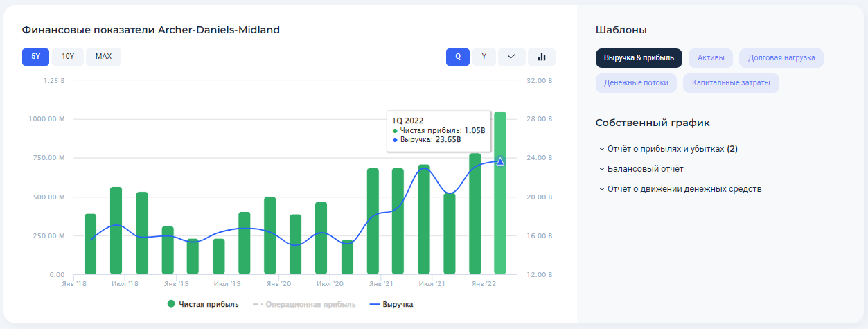Open Капитальные затраты template
868x329 pixels.
(731, 83)
